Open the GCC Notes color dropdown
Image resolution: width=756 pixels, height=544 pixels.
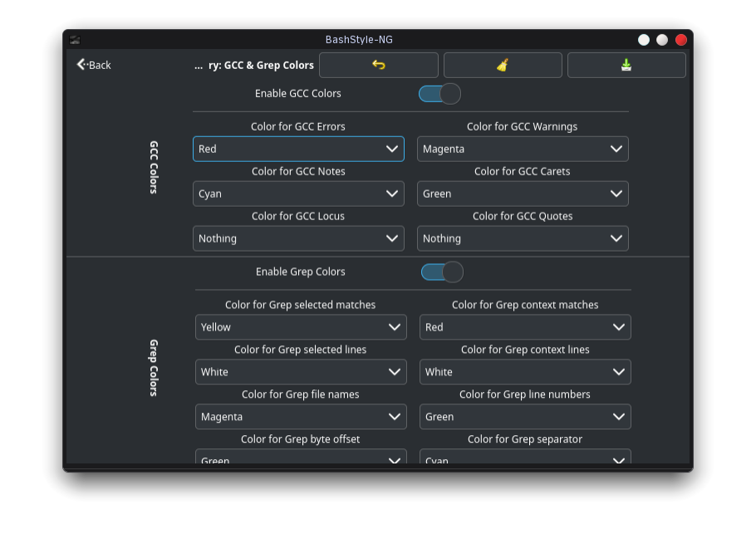(x=298, y=194)
